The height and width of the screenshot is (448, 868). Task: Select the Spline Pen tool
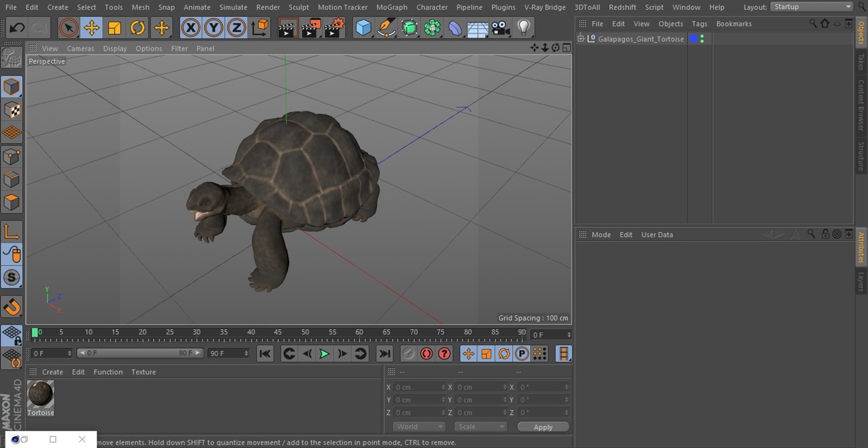(x=386, y=28)
